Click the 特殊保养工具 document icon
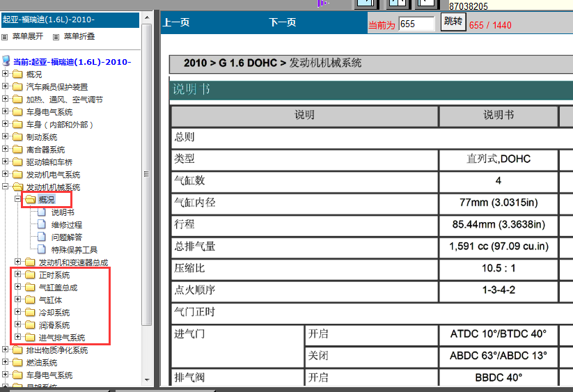 [x=42, y=249]
